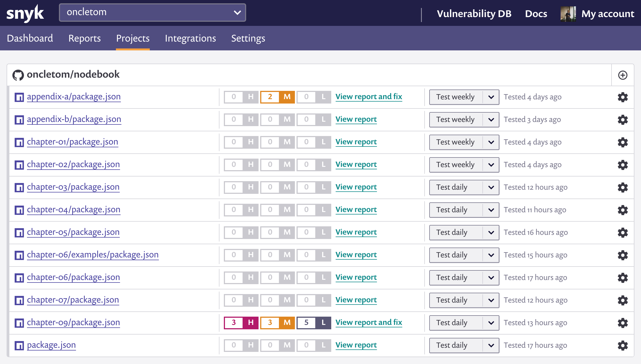
Task: Open settings gear on the appendix-b row
Action: point(623,120)
